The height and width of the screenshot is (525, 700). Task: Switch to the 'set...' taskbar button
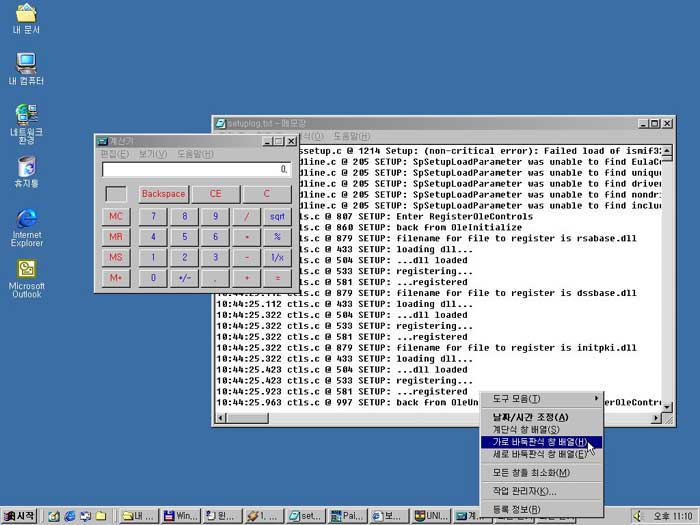point(306,516)
